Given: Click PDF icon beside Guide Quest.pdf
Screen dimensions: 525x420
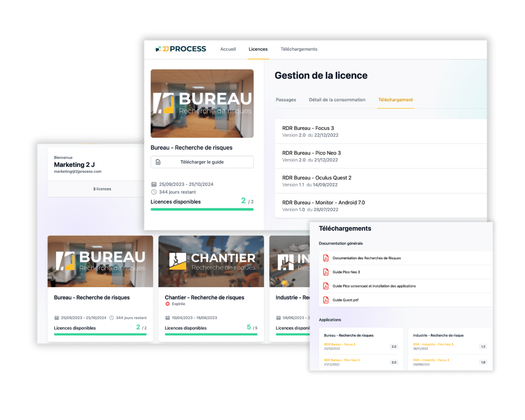Looking at the screenshot, I should point(325,300).
